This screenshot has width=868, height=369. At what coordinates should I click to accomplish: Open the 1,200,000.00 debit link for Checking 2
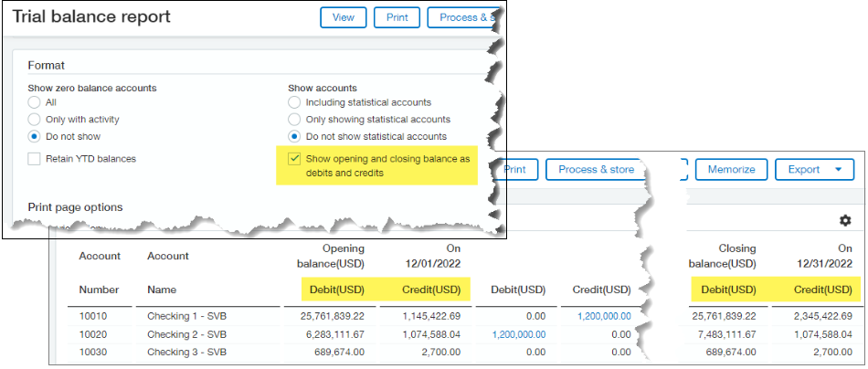[519, 334]
